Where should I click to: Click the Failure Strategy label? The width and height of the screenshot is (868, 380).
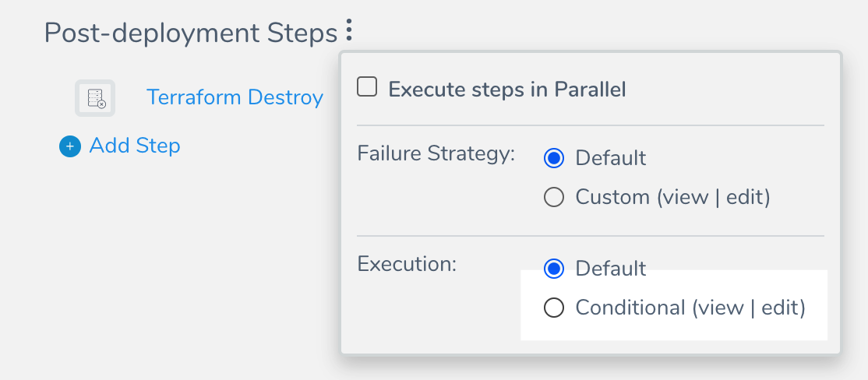(436, 153)
